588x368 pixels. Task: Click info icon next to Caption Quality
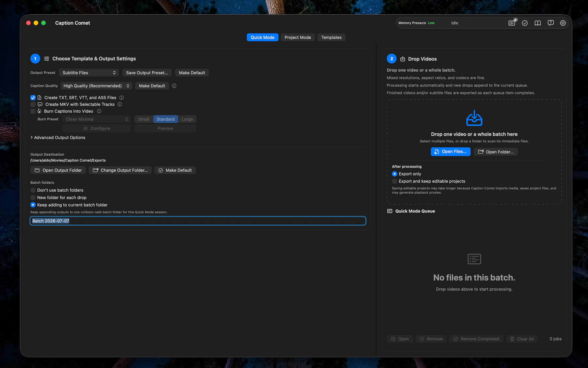[174, 86]
